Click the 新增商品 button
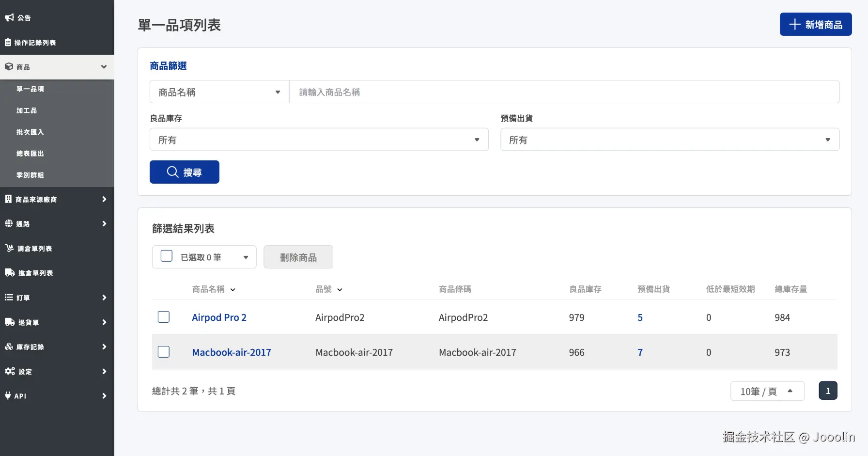The height and width of the screenshot is (456, 868). (815, 25)
